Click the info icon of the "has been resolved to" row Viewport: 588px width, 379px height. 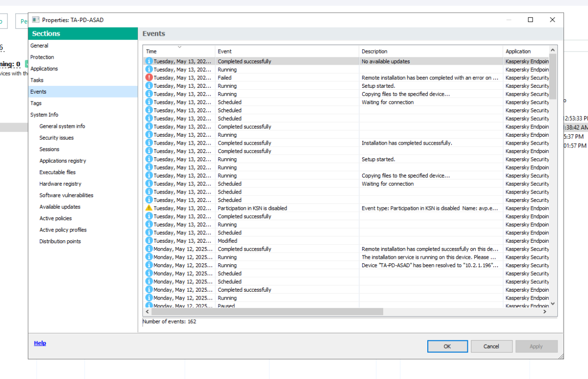(149, 265)
